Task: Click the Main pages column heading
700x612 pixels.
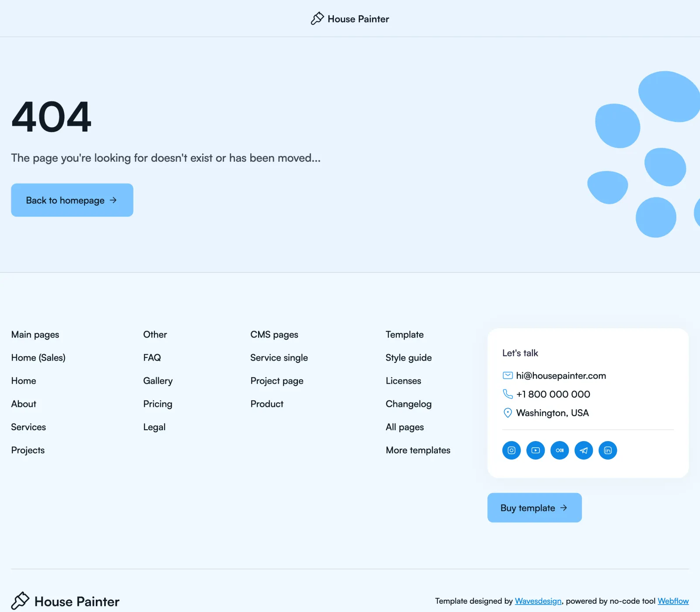Action: [x=35, y=334]
